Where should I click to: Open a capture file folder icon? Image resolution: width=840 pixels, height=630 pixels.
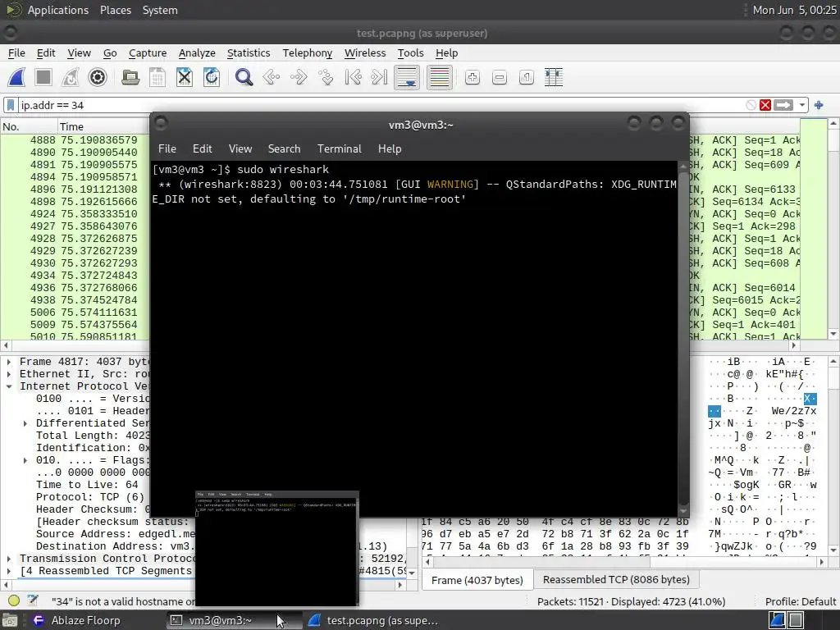[x=130, y=77]
